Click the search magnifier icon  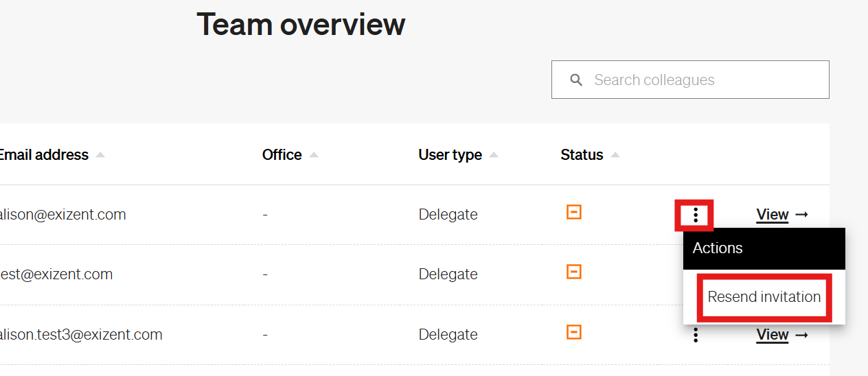pyautogui.click(x=577, y=80)
